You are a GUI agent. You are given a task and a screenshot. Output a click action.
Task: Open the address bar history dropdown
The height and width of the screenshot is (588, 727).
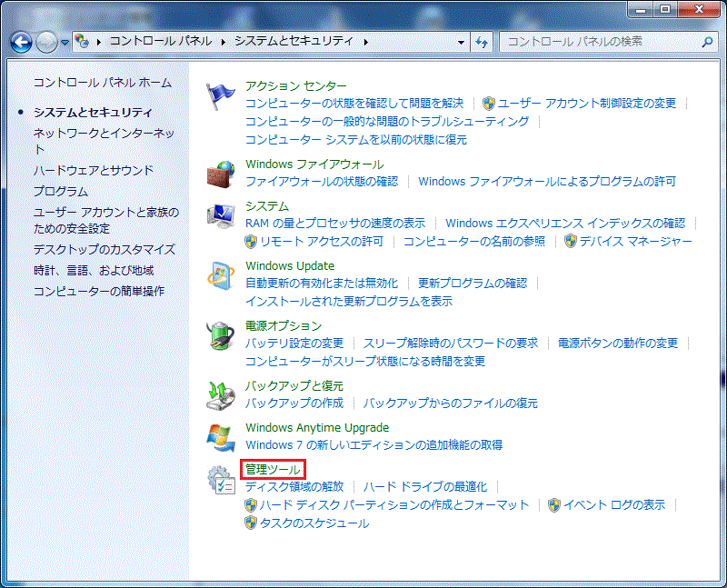462,42
